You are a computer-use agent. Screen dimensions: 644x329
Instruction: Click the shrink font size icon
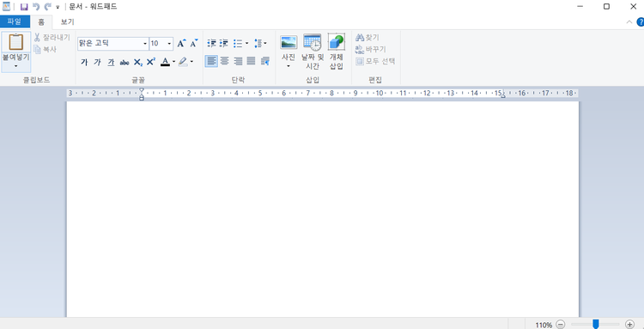(x=193, y=43)
